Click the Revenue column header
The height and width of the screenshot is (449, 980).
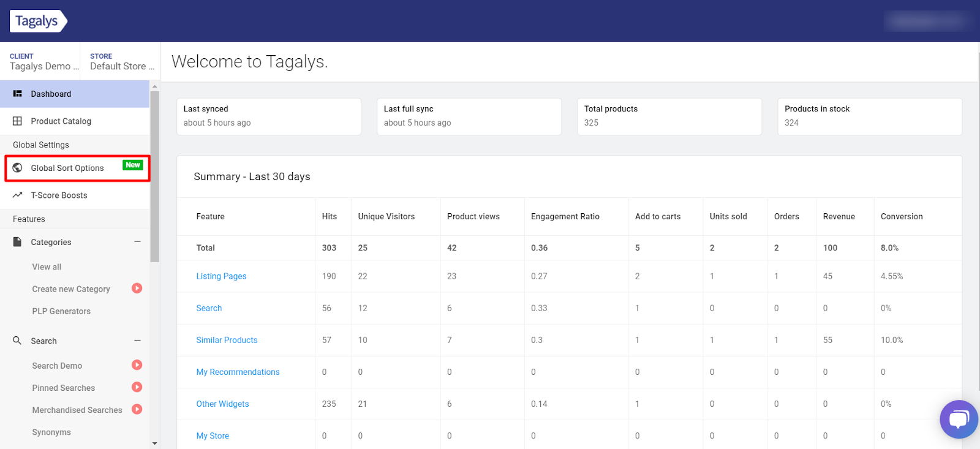[839, 216]
